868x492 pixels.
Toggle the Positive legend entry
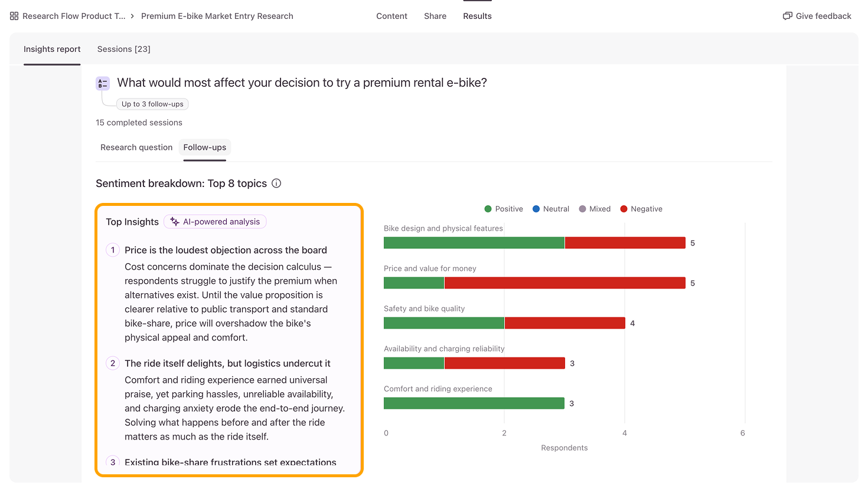[504, 209]
